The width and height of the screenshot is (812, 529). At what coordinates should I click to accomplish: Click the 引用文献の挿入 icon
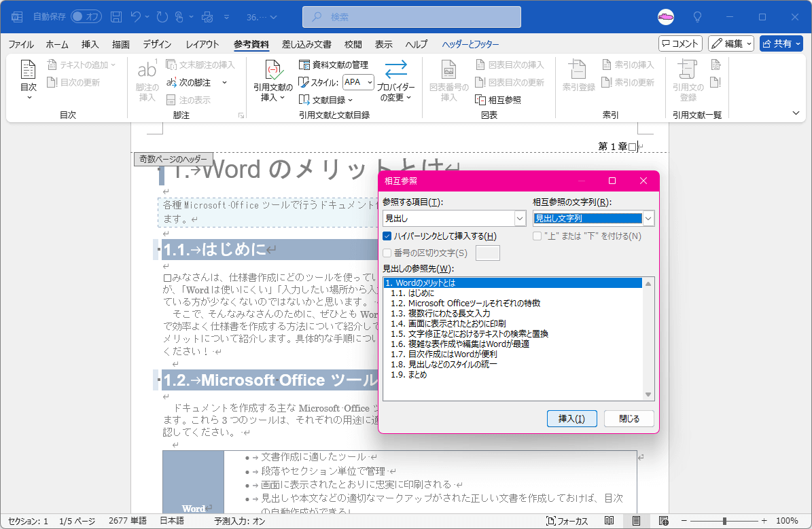(273, 71)
